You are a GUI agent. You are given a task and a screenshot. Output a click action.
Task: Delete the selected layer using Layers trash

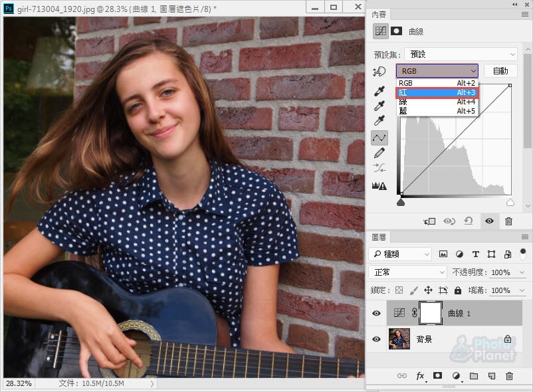[509, 375]
